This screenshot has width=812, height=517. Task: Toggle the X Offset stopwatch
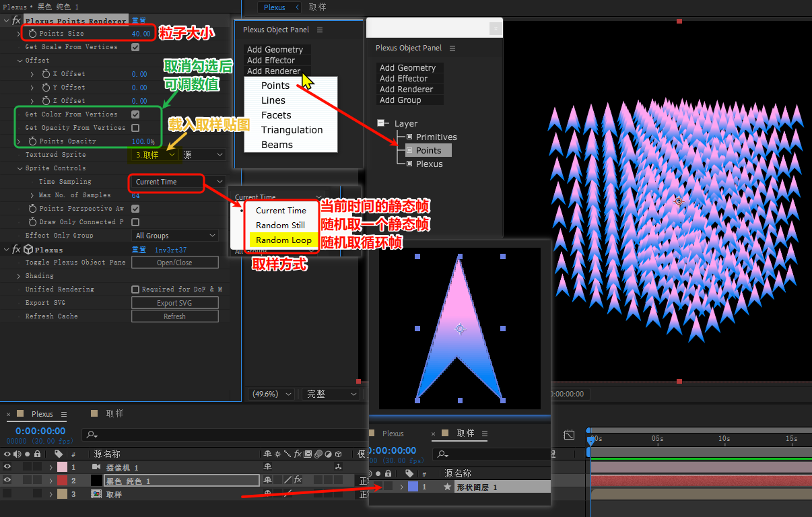click(x=46, y=73)
